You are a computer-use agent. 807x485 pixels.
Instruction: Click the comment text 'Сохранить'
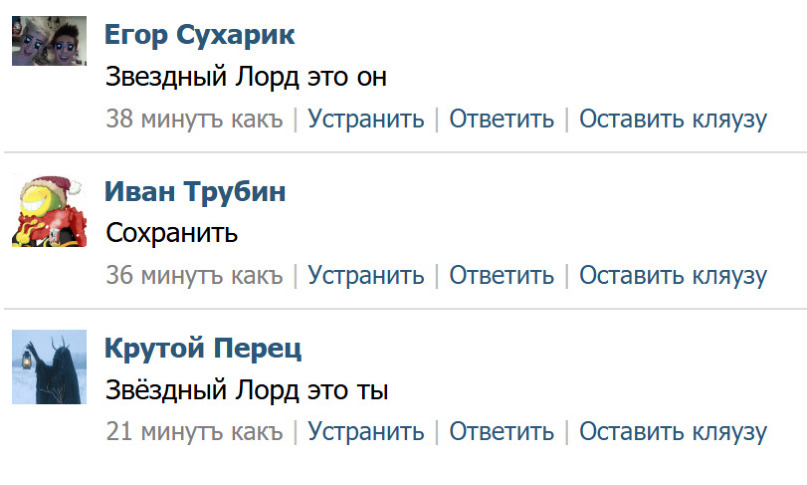coord(172,234)
